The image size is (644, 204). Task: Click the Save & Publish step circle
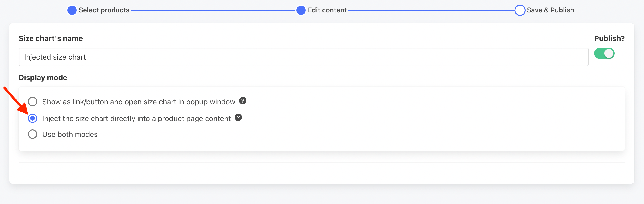click(x=520, y=10)
